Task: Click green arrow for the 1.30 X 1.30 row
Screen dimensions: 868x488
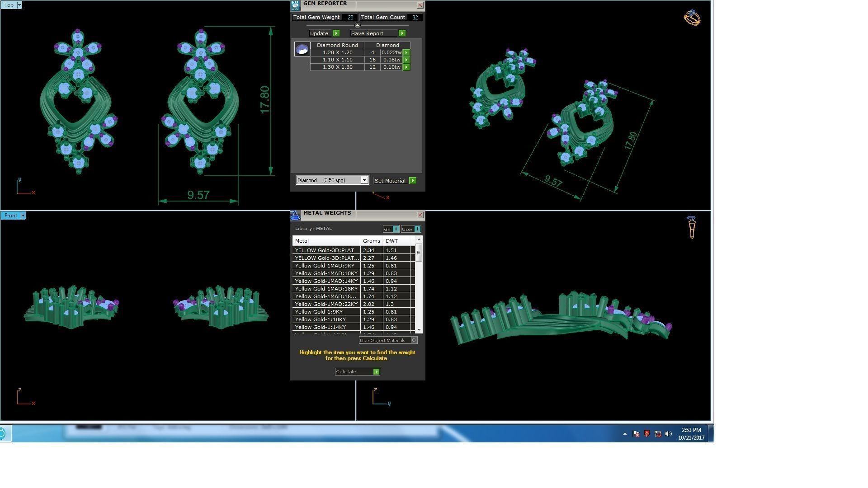Action: coord(406,67)
